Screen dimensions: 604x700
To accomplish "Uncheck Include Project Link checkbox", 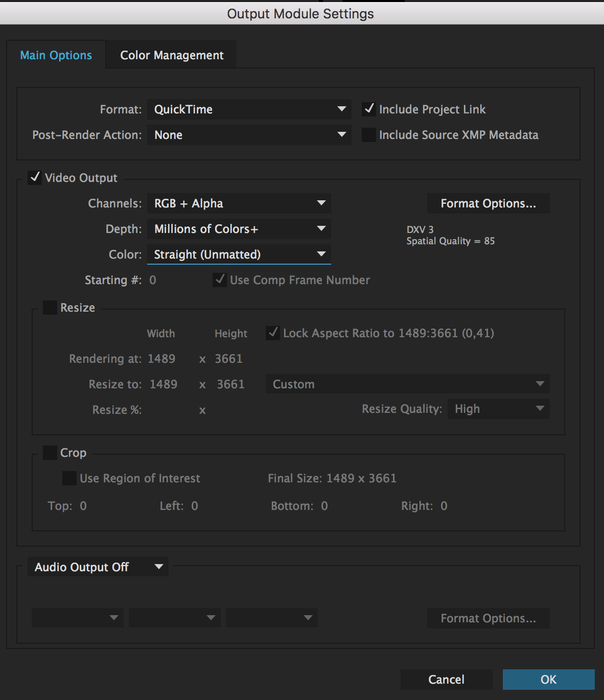I will point(369,109).
